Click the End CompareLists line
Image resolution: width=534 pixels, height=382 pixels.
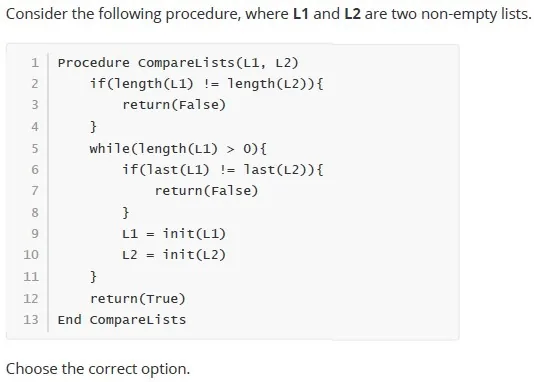point(122,320)
